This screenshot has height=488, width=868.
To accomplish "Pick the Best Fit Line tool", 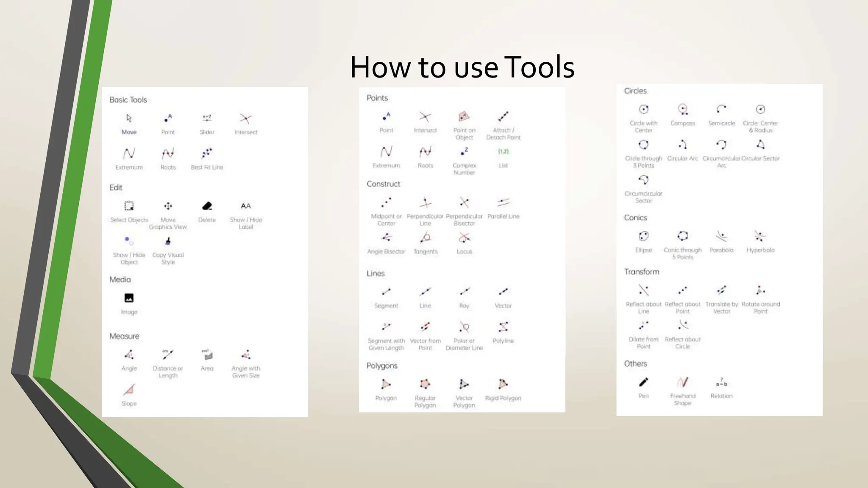I will coord(207,153).
